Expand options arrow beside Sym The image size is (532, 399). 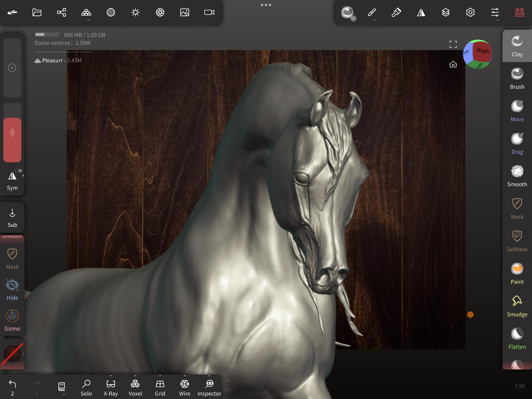coord(23,176)
